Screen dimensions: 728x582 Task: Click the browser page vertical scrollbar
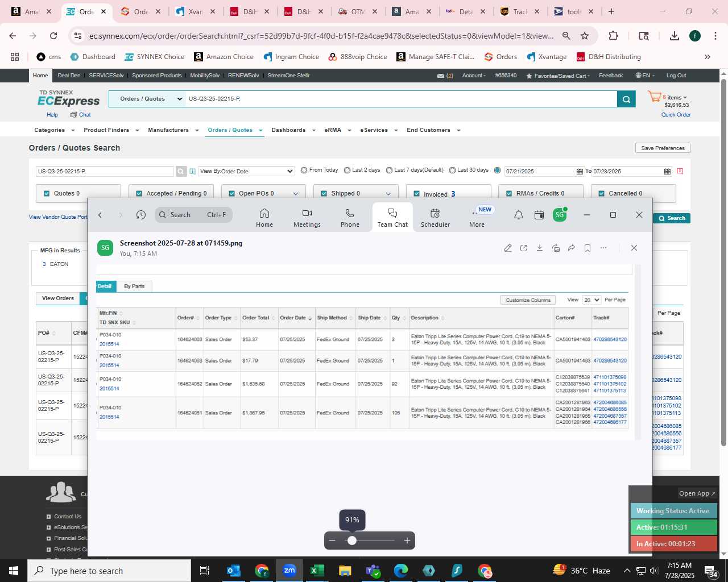click(x=723, y=261)
